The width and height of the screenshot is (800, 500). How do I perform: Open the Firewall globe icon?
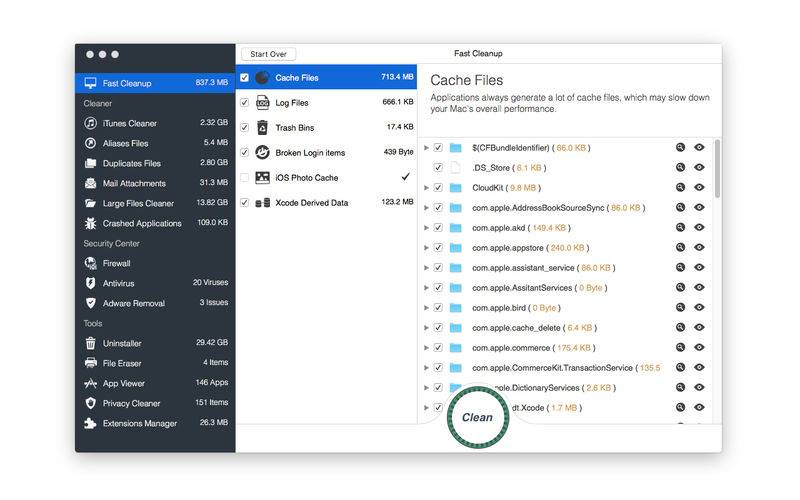coord(90,263)
